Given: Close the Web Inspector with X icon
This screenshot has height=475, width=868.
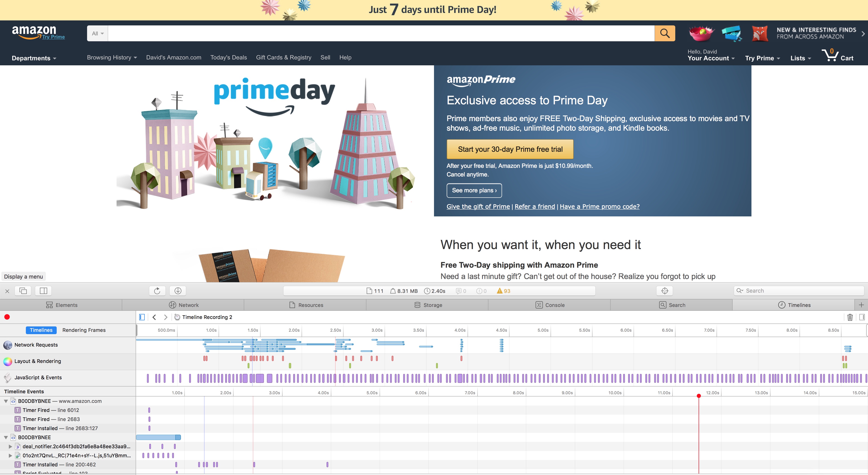Looking at the screenshot, I should click(7, 291).
